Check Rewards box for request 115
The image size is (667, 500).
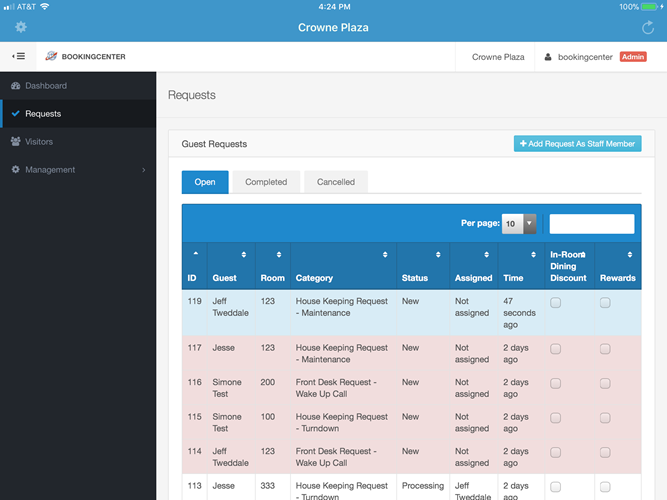pyautogui.click(x=605, y=418)
